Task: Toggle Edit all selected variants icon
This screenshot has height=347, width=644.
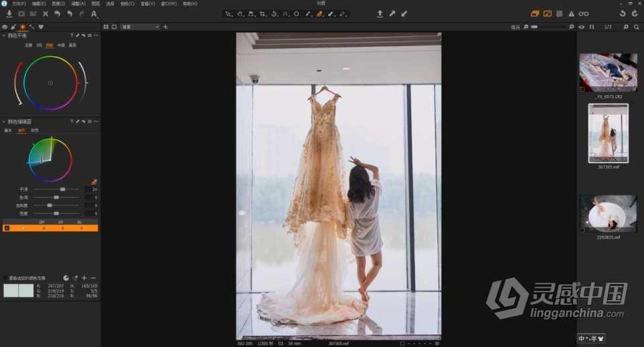Action: click(x=535, y=14)
